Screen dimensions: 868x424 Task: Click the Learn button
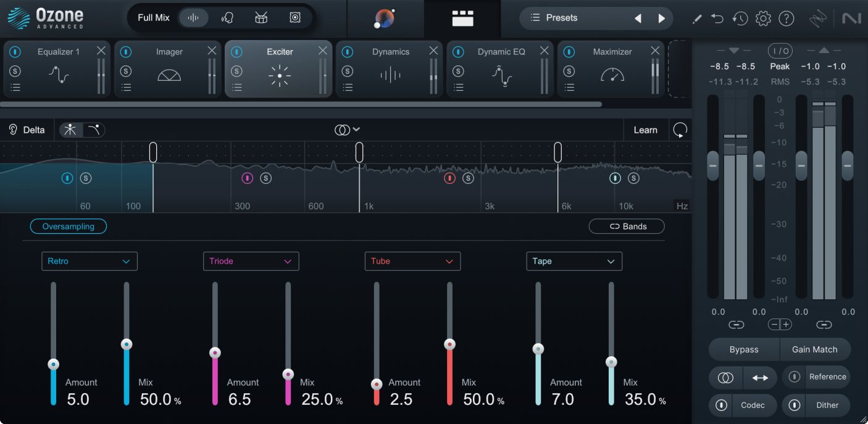(x=646, y=130)
